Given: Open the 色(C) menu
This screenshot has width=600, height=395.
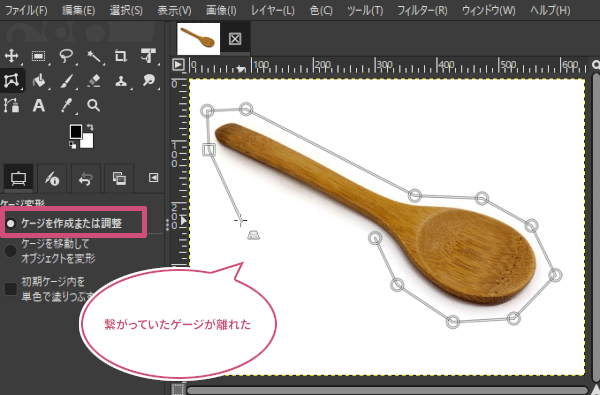Looking at the screenshot, I should pos(321,10).
